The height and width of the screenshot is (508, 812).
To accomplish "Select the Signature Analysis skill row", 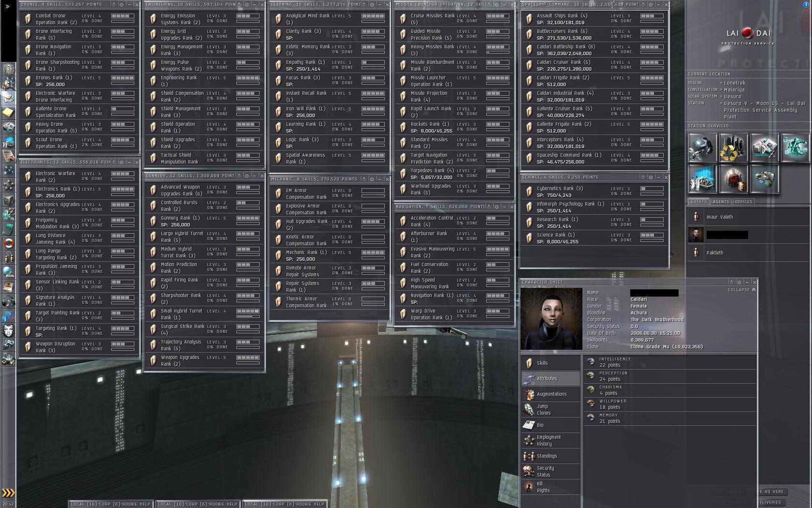I will pyautogui.click(x=78, y=300).
